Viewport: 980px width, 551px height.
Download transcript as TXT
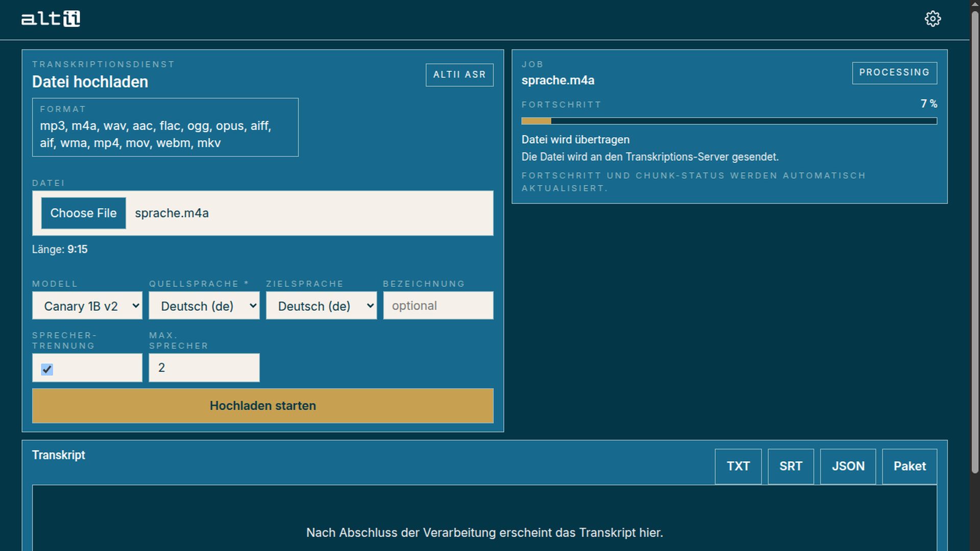tap(738, 466)
